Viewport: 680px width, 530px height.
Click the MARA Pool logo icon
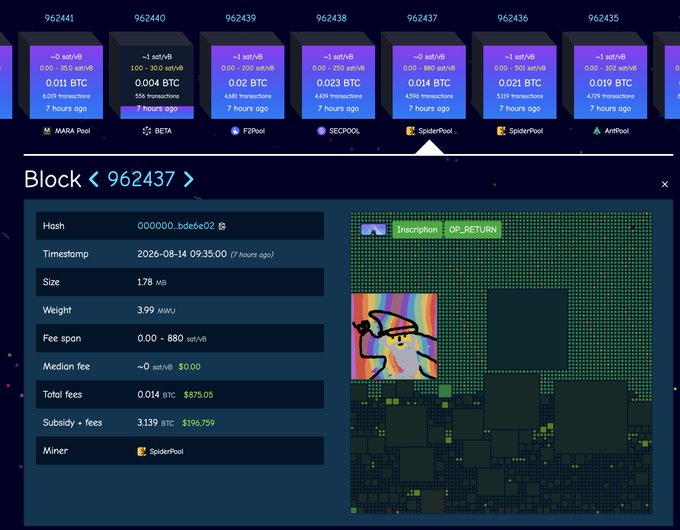(x=47, y=131)
